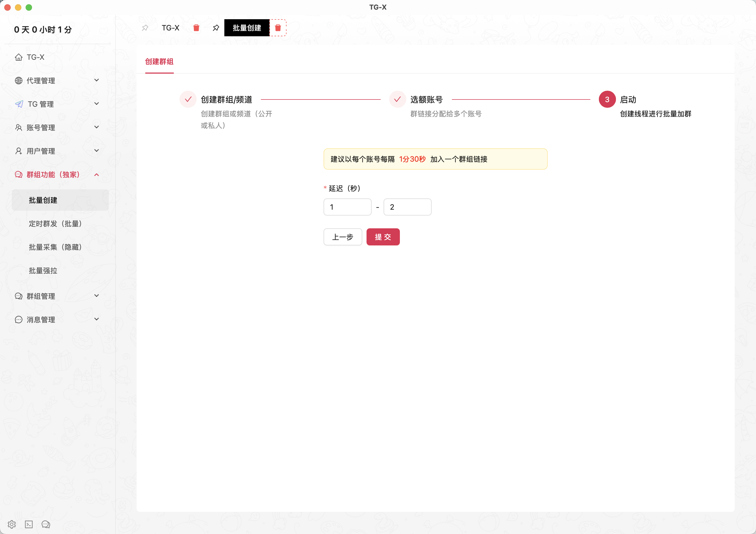
Task: Click the message icon for 消息管理
Action: [x=19, y=320]
